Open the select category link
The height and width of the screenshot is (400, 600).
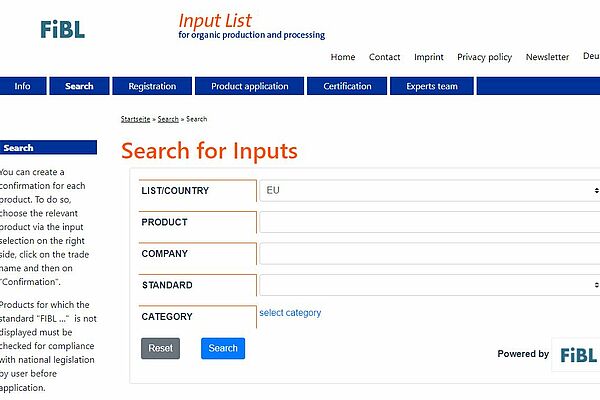click(290, 313)
